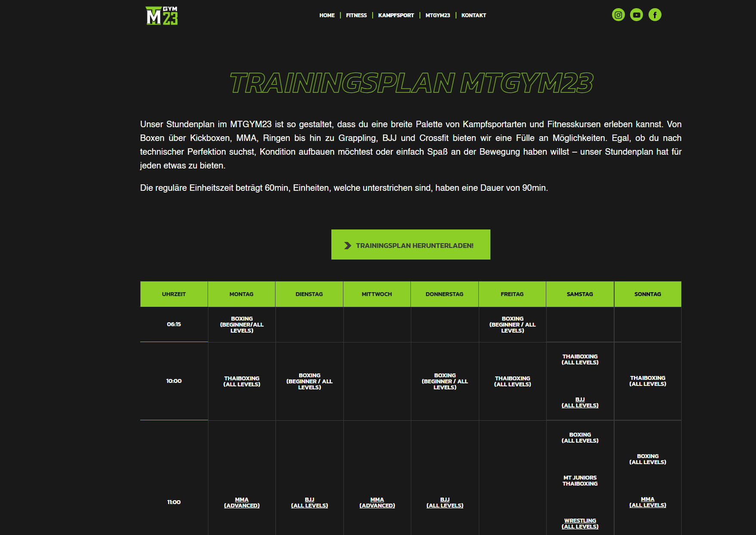The image size is (756, 535).
Task: Click the Samstag column header
Action: coord(580,294)
